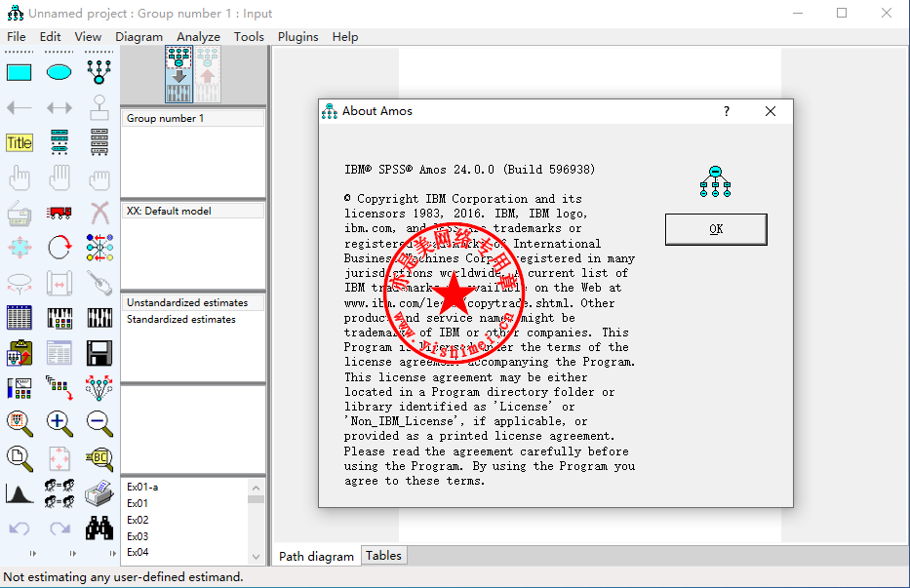Select XX: Default model in the models list

point(192,211)
